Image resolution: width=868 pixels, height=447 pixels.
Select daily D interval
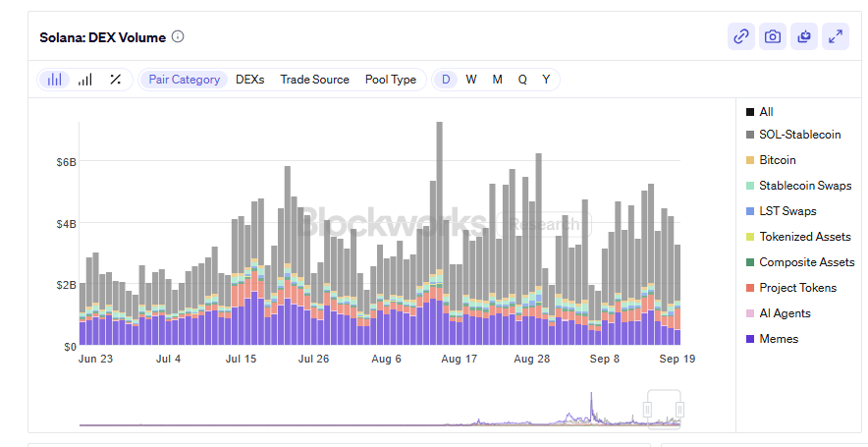pyautogui.click(x=446, y=80)
